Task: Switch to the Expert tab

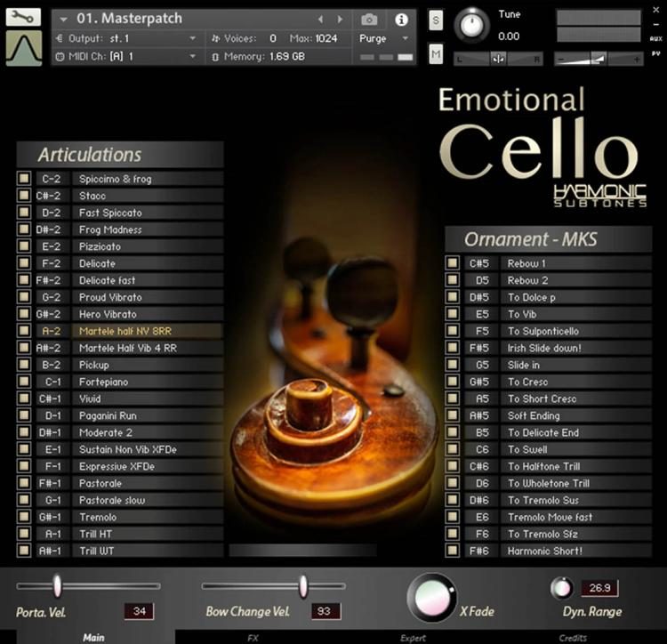Action: click(x=413, y=638)
